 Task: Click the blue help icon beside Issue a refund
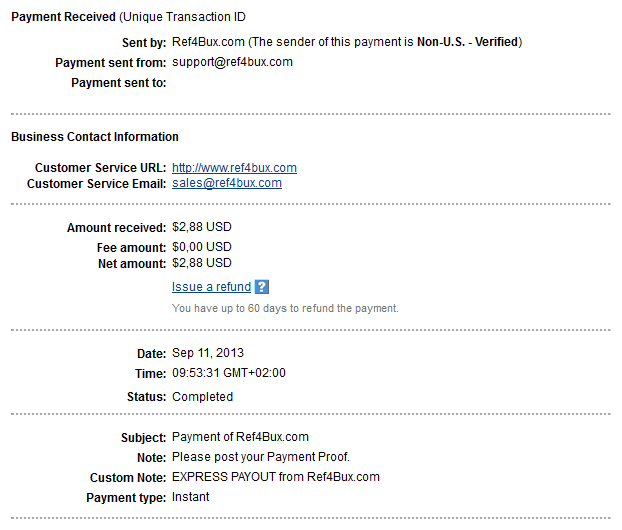262,287
